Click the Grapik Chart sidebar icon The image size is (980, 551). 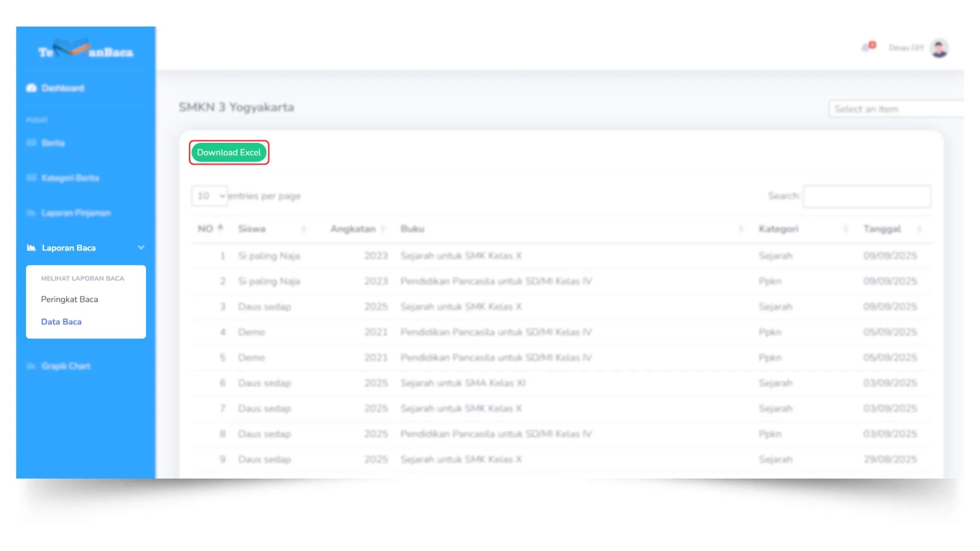32,366
